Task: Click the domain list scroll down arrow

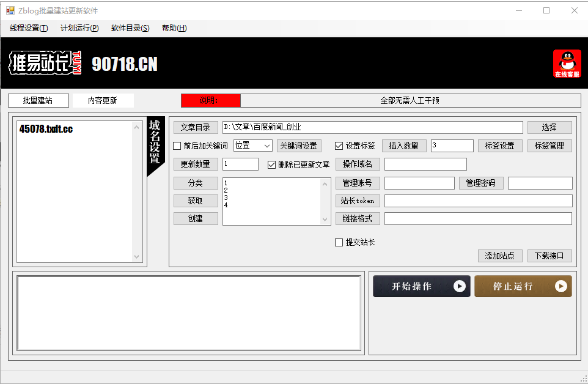Action: 136,257
